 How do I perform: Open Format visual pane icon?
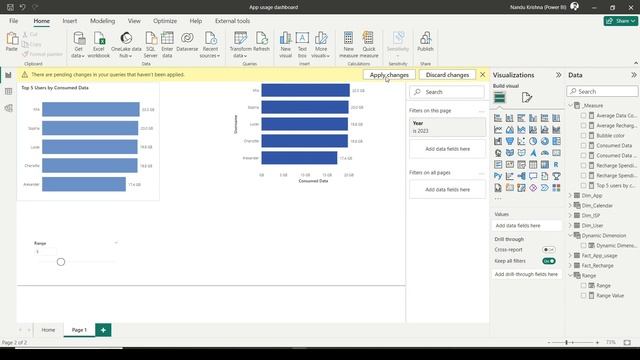527,98
